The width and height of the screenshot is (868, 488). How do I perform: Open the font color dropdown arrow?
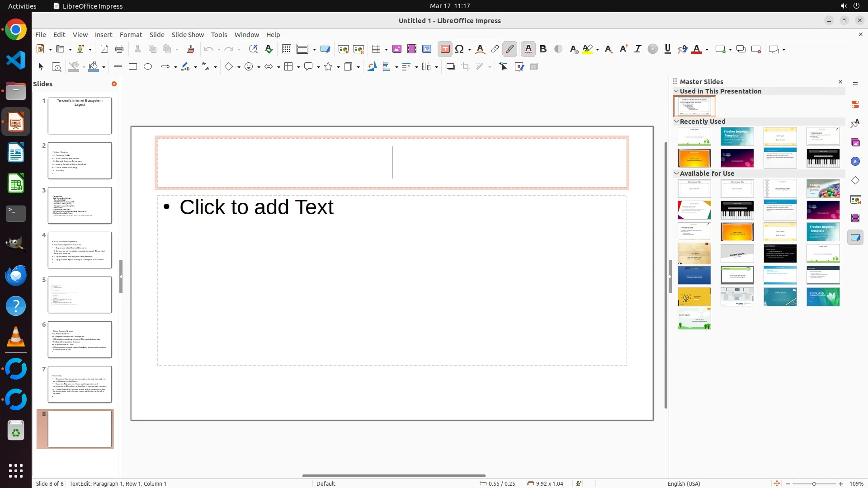click(x=707, y=50)
